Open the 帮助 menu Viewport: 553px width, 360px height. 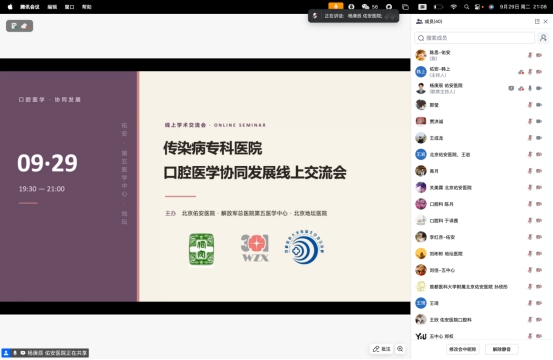tap(86, 7)
